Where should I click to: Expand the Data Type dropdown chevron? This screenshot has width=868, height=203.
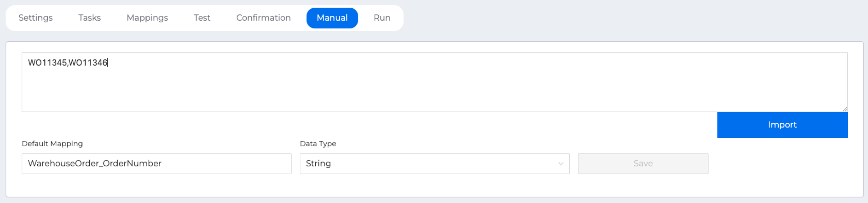click(561, 164)
